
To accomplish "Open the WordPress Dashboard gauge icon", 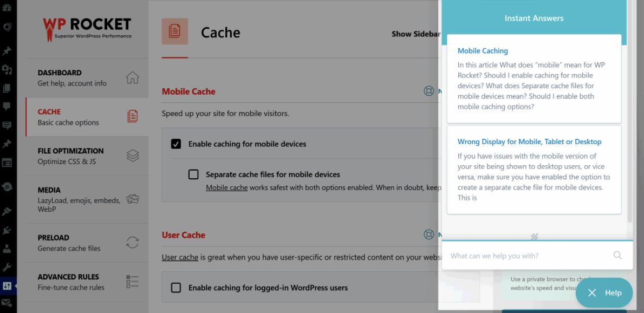I will pos(6,8).
